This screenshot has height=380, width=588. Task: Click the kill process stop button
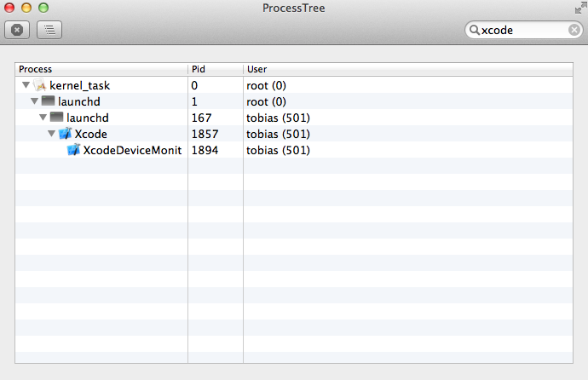click(17, 30)
